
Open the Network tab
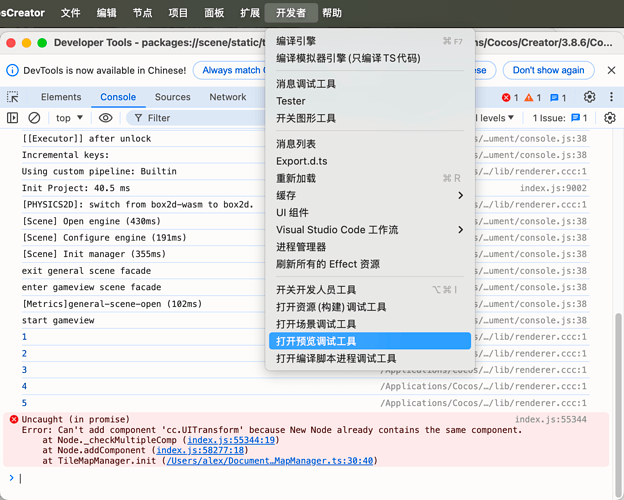point(228,97)
